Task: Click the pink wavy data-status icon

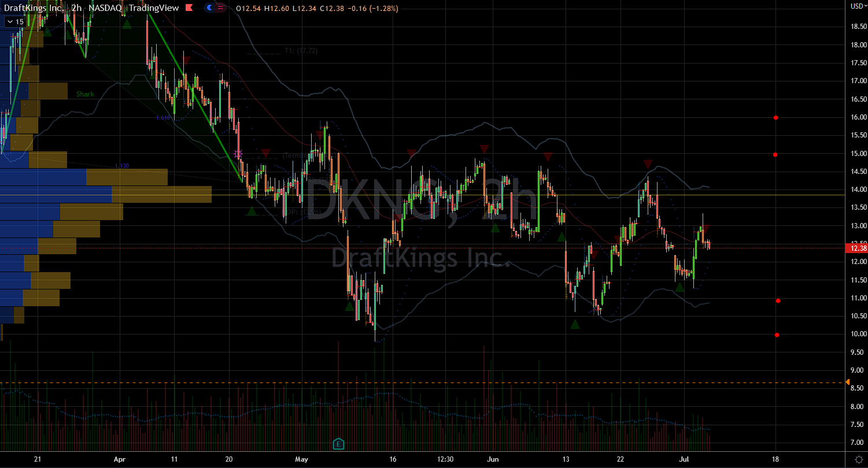Action: (220, 9)
